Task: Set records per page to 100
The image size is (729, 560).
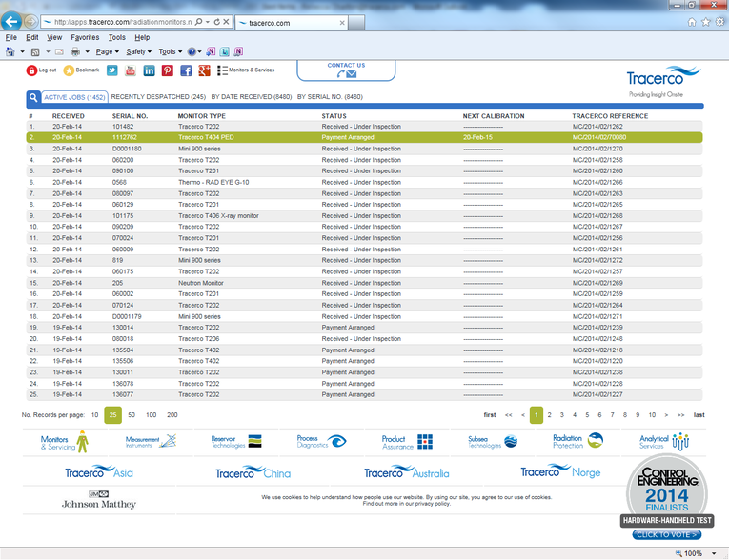Action: point(151,415)
